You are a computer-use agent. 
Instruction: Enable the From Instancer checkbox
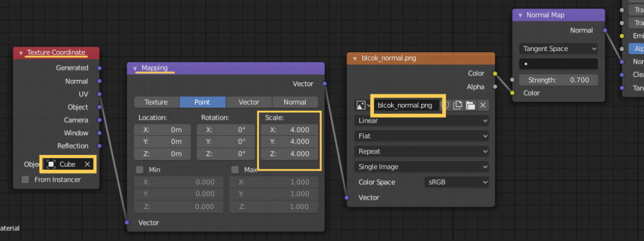[x=25, y=180]
